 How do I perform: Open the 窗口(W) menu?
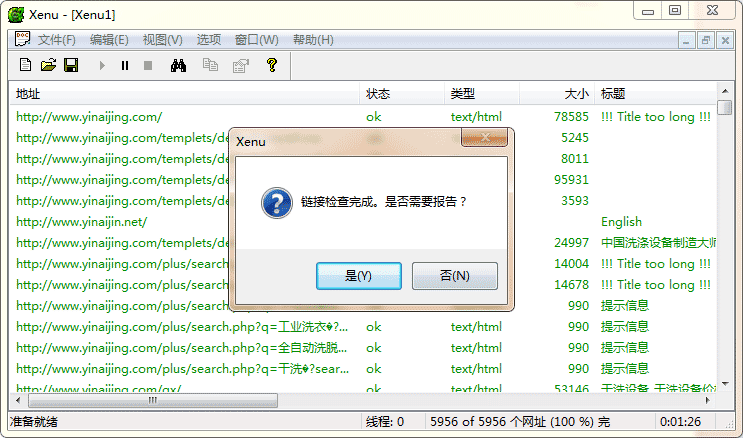pyautogui.click(x=257, y=40)
